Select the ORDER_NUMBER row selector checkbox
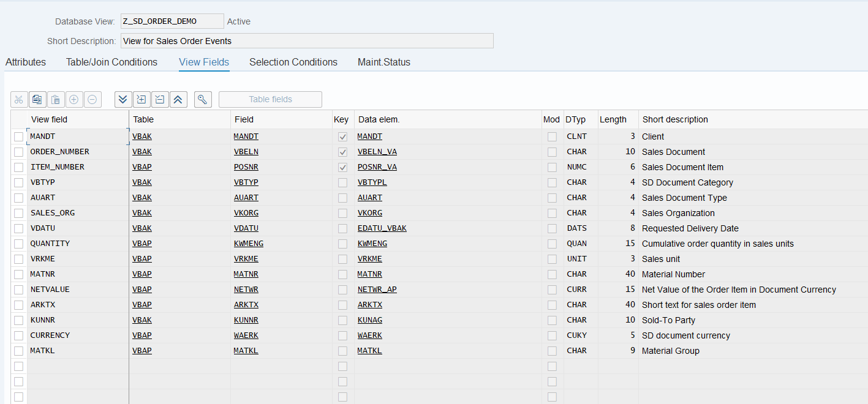 point(18,152)
